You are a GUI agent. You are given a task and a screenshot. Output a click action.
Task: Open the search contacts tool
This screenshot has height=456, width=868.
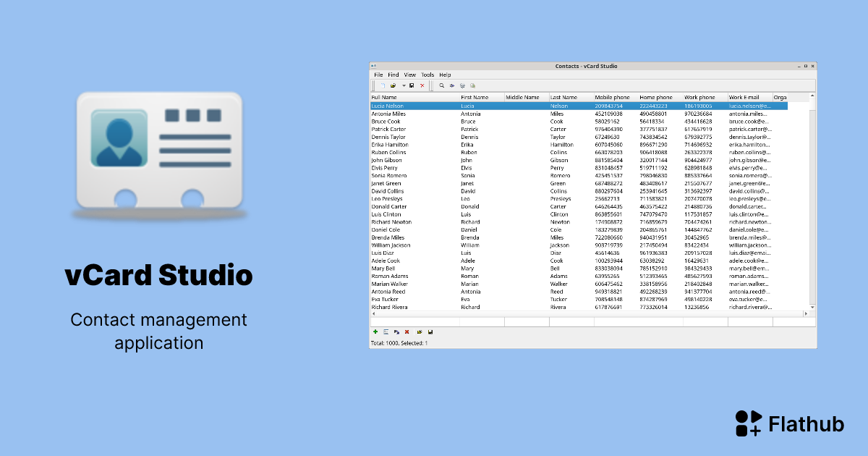pyautogui.click(x=441, y=85)
